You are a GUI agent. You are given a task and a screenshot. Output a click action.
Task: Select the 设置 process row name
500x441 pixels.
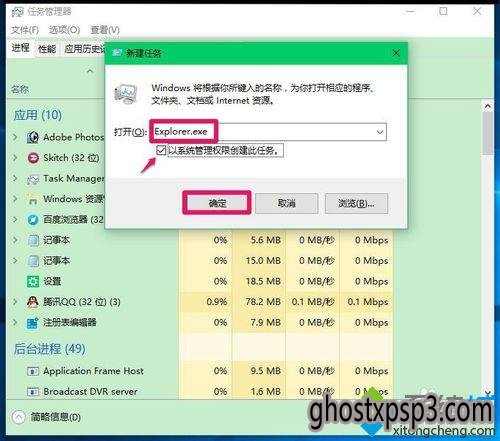52,281
